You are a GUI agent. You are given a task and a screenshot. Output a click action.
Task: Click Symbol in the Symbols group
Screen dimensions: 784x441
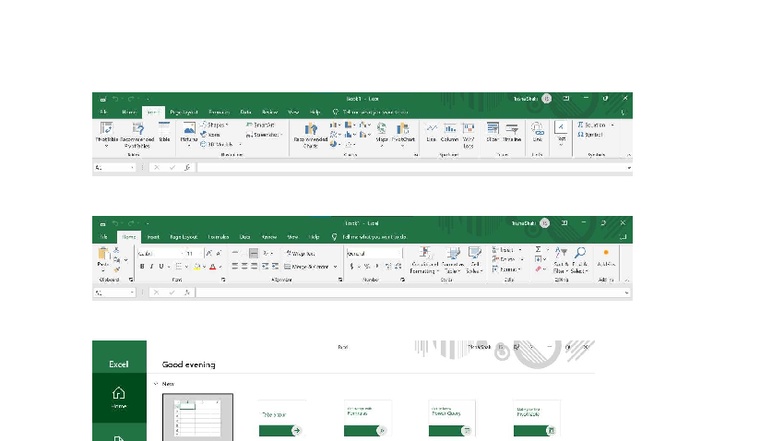tap(590, 134)
